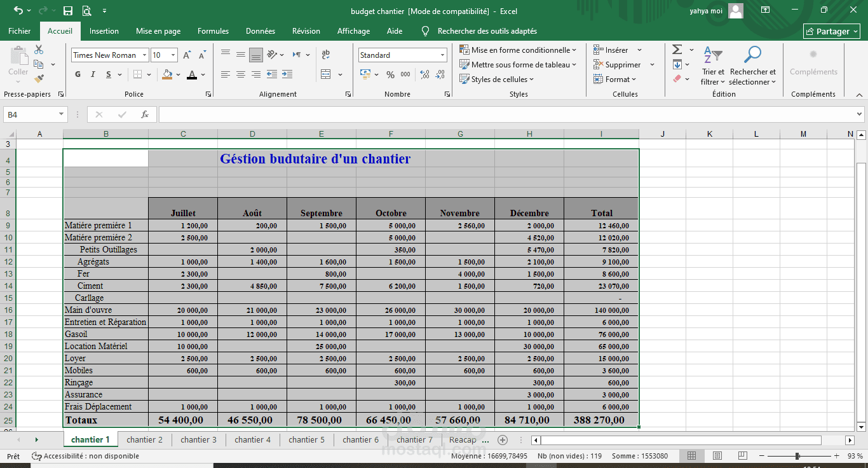Click the AutoSum sigma icon

pyautogui.click(x=677, y=50)
